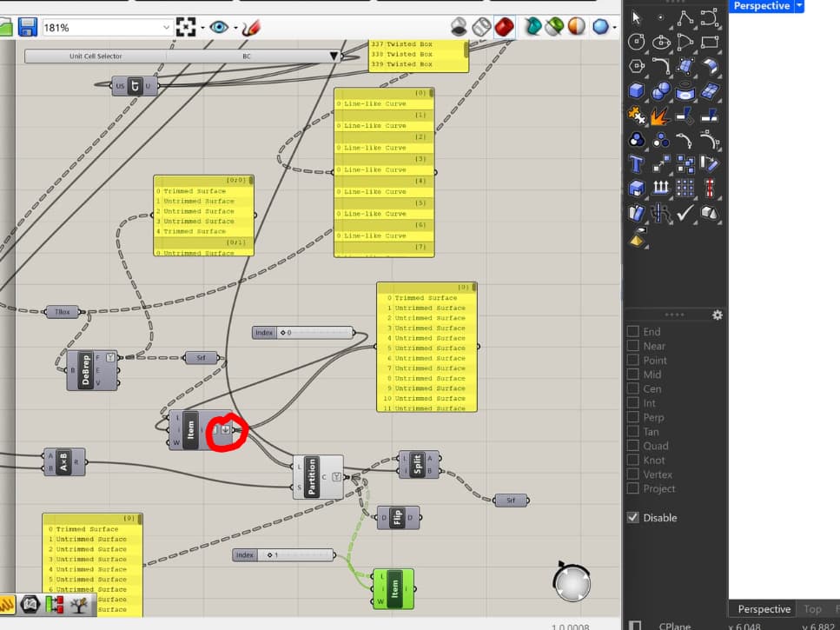Choose the Rhino Polygon tool
The width and height of the screenshot is (840, 630).
[637, 66]
